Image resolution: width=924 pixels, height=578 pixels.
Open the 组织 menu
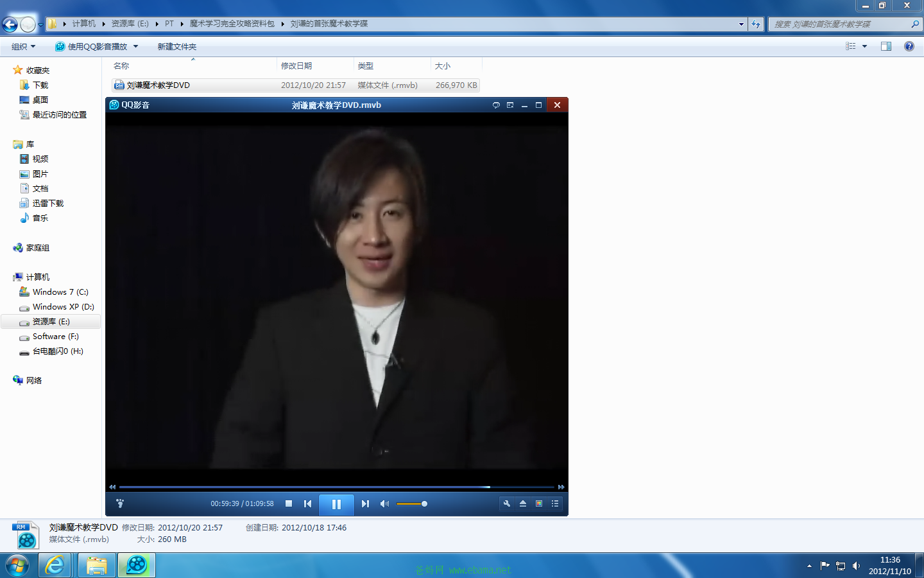pos(23,46)
